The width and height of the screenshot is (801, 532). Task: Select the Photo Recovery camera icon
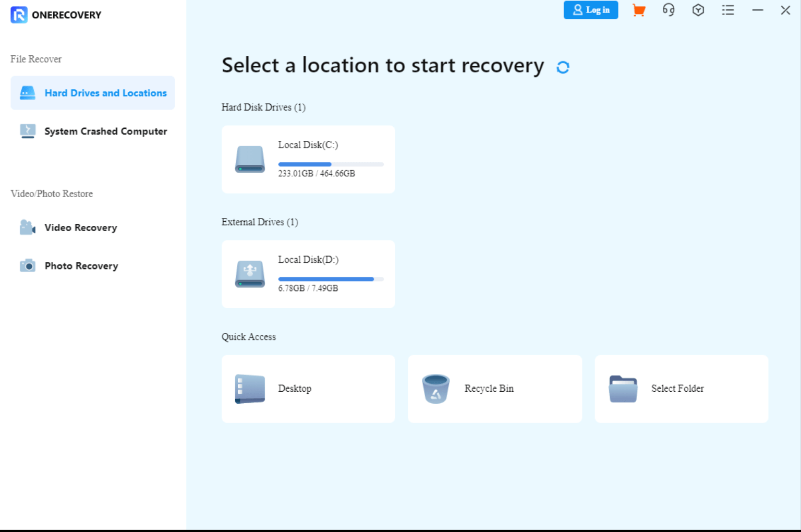pyautogui.click(x=27, y=265)
